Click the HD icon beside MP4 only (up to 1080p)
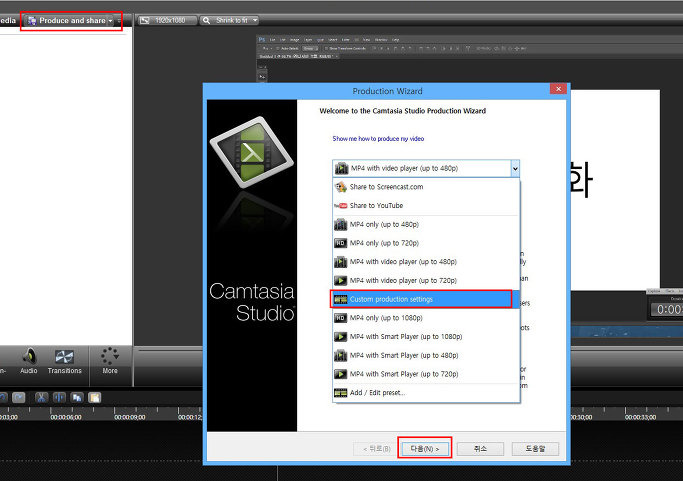 pyautogui.click(x=340, y=318)
